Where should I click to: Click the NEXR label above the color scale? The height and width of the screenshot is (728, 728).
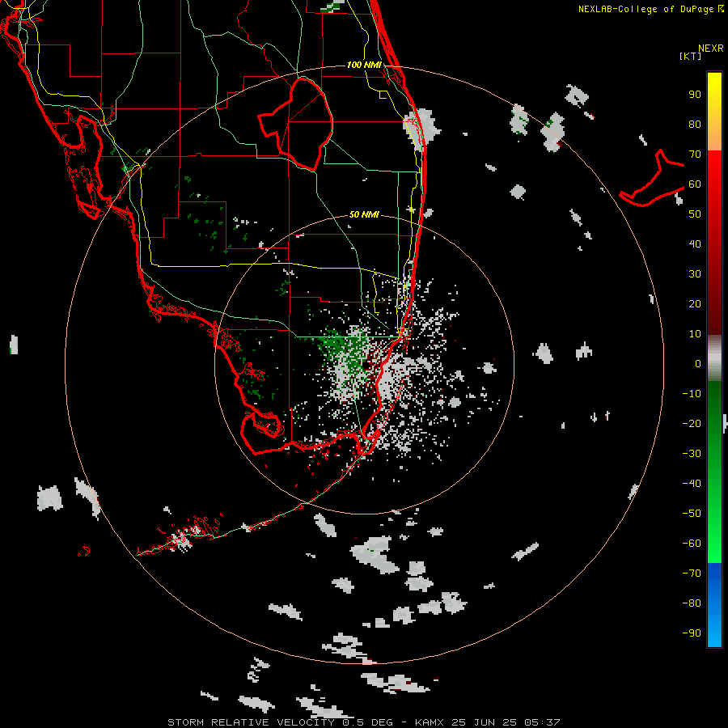pyautogui.click(x=710, y=49)
